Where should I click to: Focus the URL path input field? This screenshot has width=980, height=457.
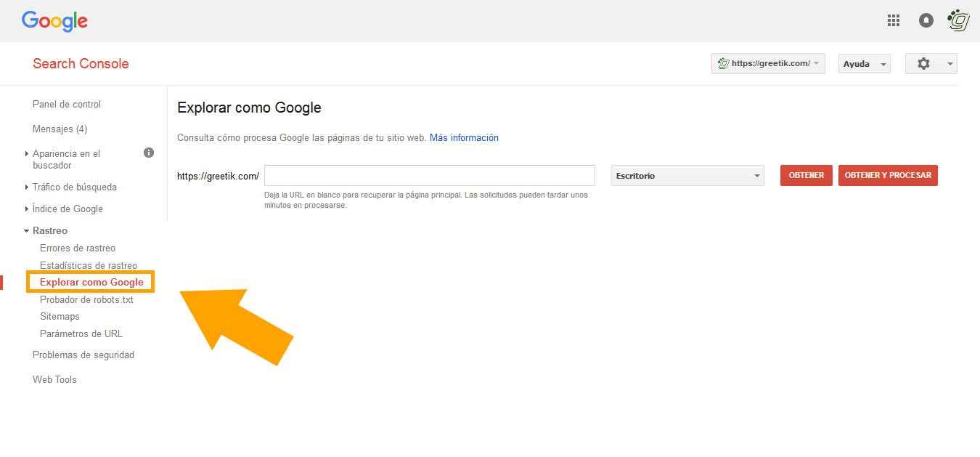(430, 175)
